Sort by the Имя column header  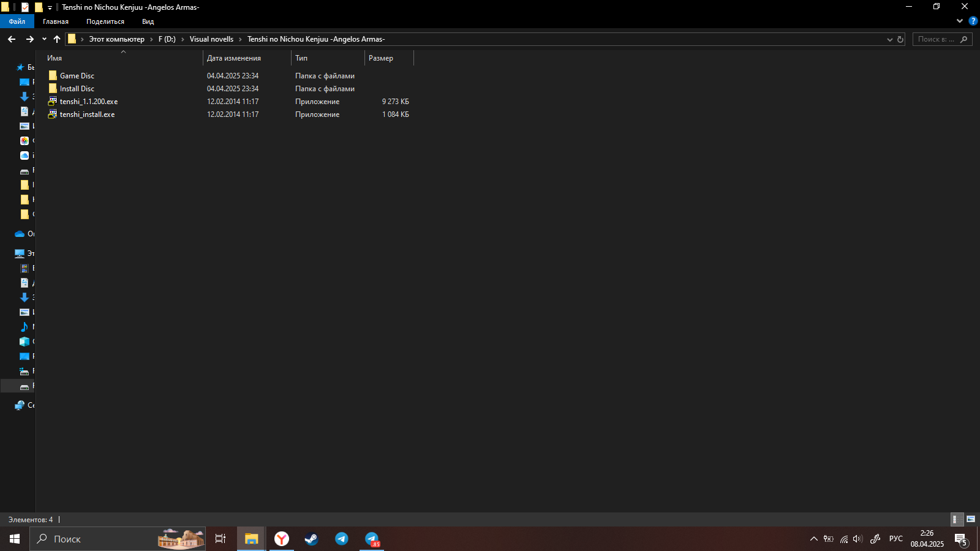(x=123, y=58)
